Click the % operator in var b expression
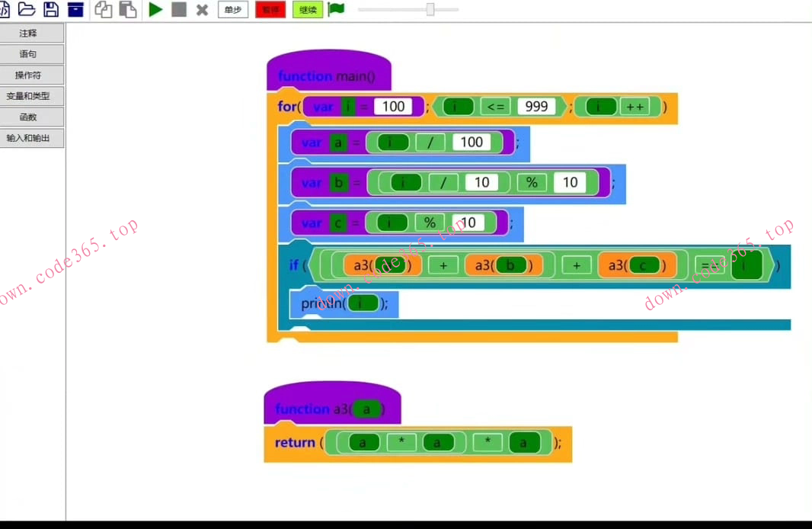This screenshot has width=812, height=529. pos(532,182)
